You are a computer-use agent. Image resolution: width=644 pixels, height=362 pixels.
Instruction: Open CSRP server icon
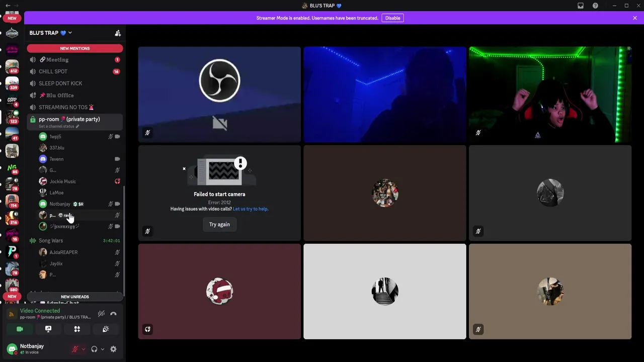click(12, 101)
